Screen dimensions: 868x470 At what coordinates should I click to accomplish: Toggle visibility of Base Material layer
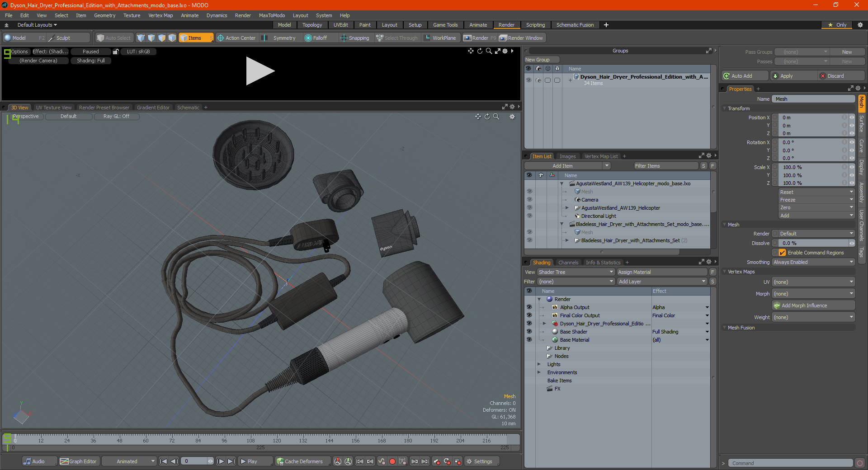529,340
